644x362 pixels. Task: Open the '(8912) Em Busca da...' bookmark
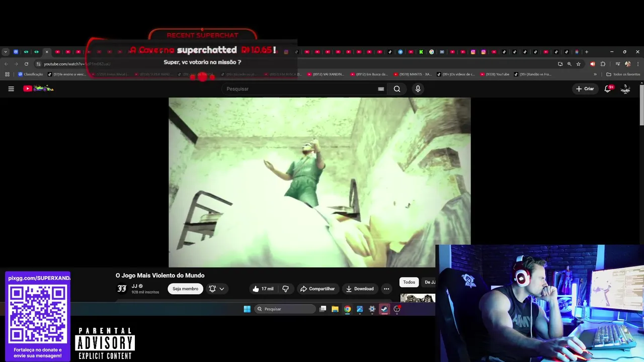click(x=369, y=74)
